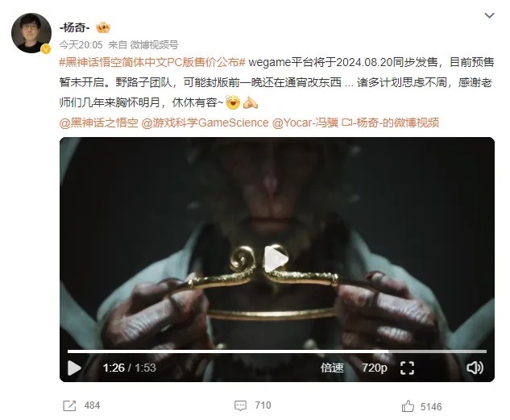This screenshot has width=510, height=420.
Task: Click the 杨奇 profile avatar
Action: click(31, 33)
